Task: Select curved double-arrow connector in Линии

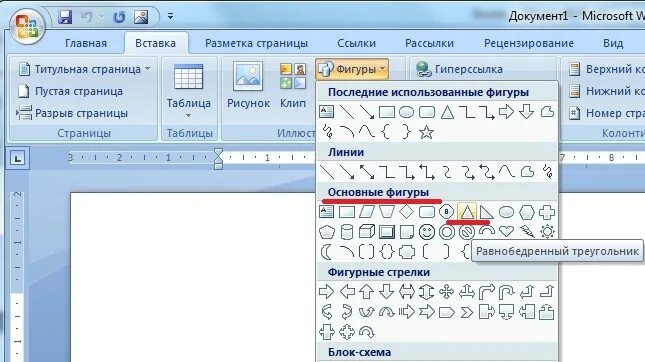Action: pyautogui.click(x=487, y=172)
